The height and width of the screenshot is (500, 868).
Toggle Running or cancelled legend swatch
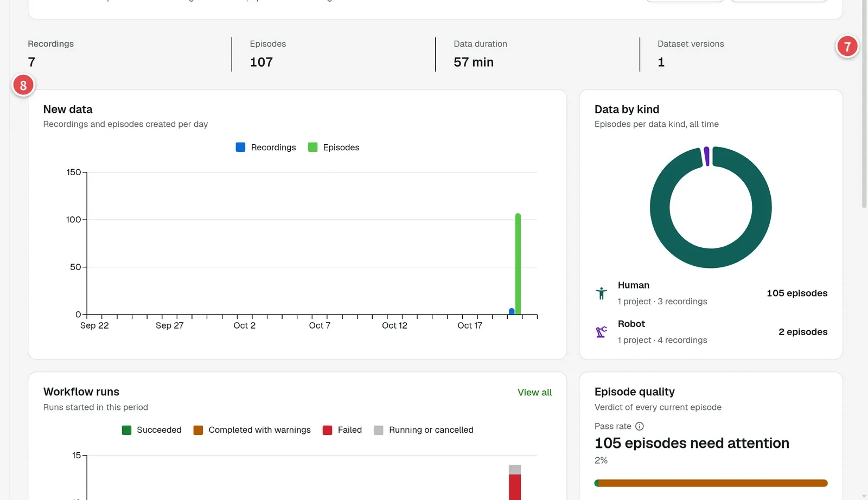coord(379,430)
